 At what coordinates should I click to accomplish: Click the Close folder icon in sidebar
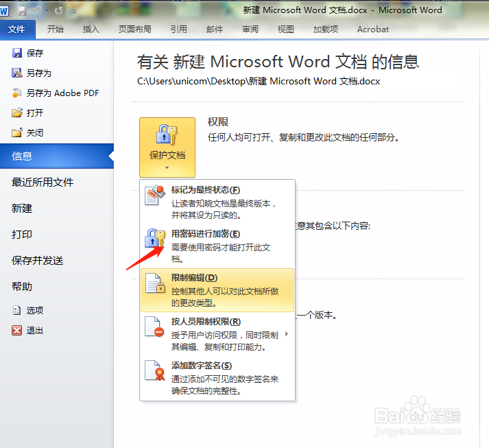coord(17,133)
